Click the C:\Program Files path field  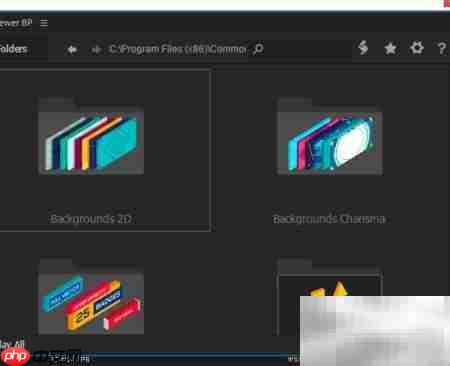click(178, 49)
